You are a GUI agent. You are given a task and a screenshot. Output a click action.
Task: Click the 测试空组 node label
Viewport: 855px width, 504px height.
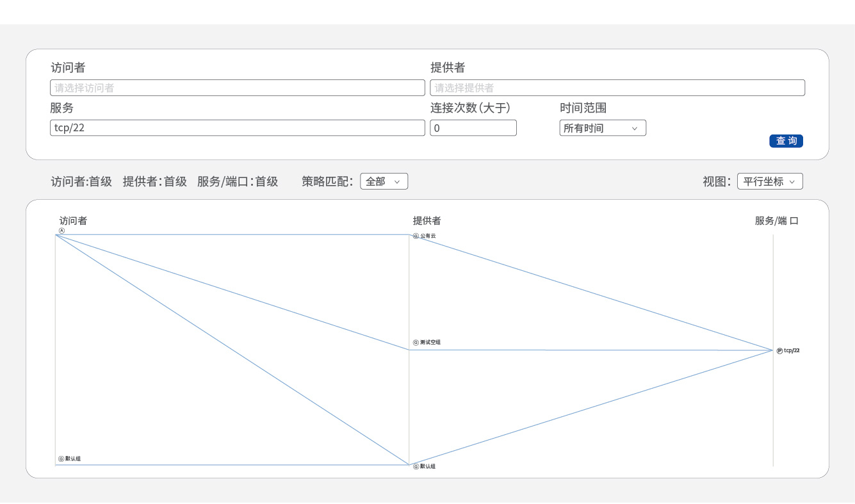pos(430,343)
